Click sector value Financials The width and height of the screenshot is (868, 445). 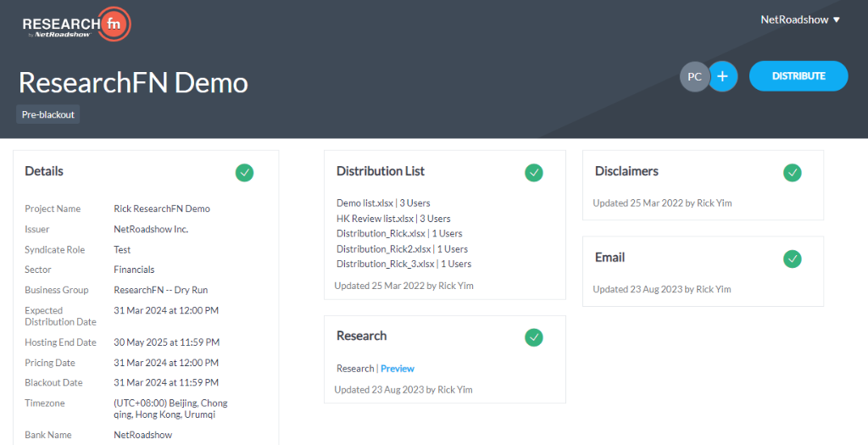click(134, 270)
